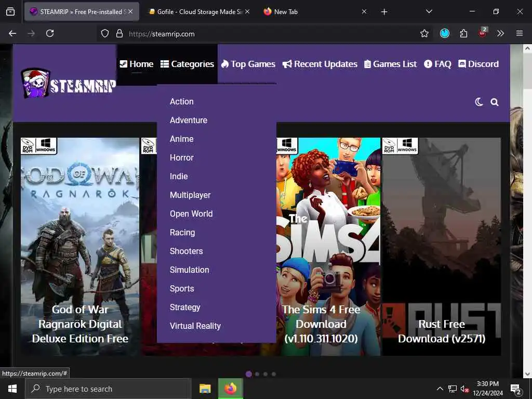
Task: Go to the third carousel slide dot
Action: pyautogui.click(x=265, y=374)
